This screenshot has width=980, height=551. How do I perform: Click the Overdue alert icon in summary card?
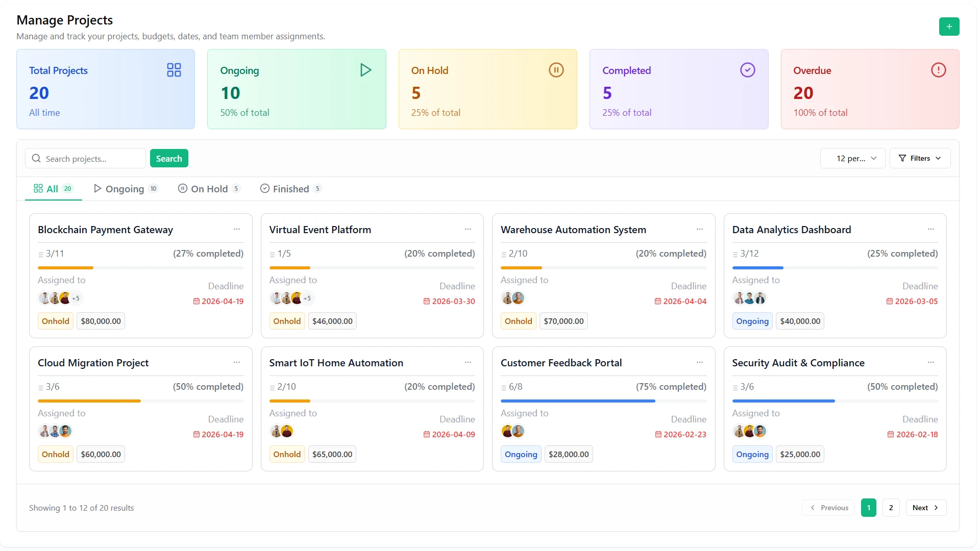point(938,70)
